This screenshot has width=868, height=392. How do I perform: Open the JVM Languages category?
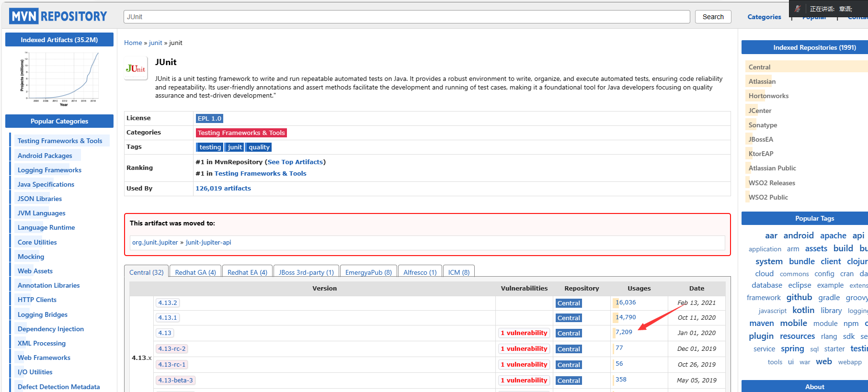point(42,213)
